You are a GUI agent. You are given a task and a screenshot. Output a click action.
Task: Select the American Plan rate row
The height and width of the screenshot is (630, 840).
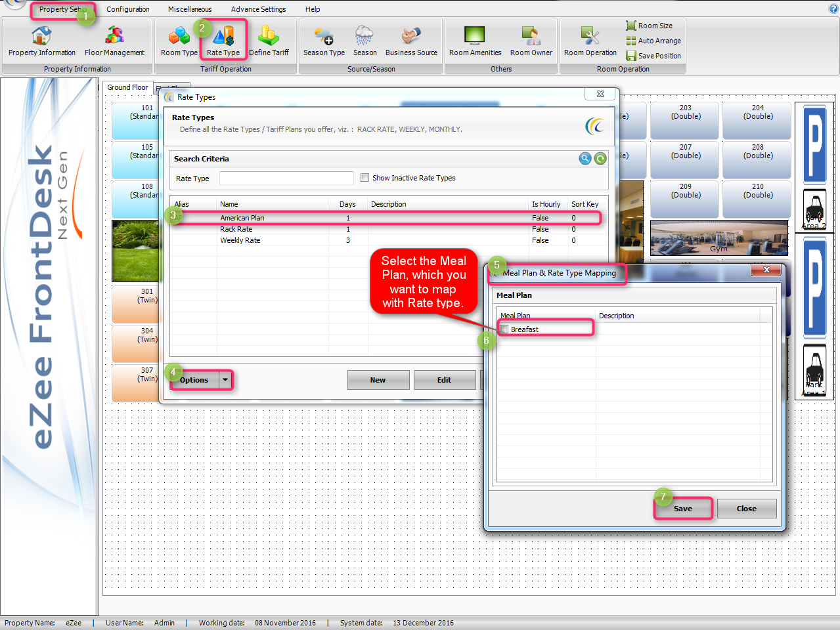[x=387, y=218]
